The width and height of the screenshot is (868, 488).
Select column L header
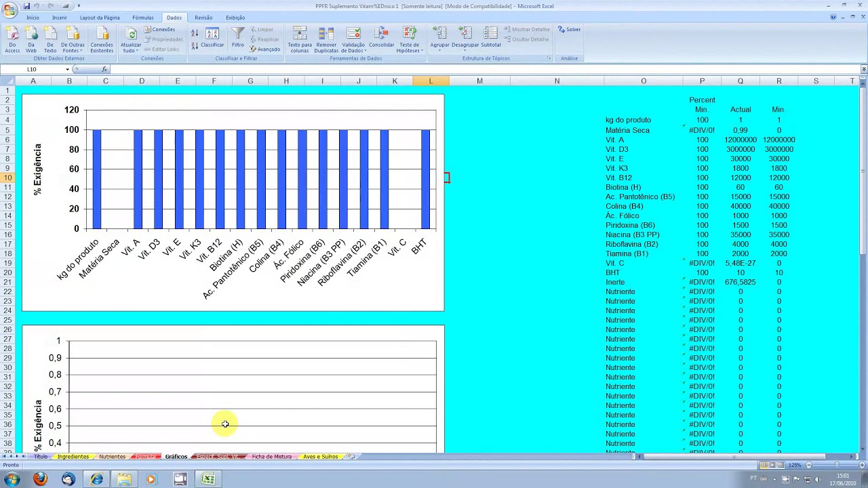click(x=431, y=81)
